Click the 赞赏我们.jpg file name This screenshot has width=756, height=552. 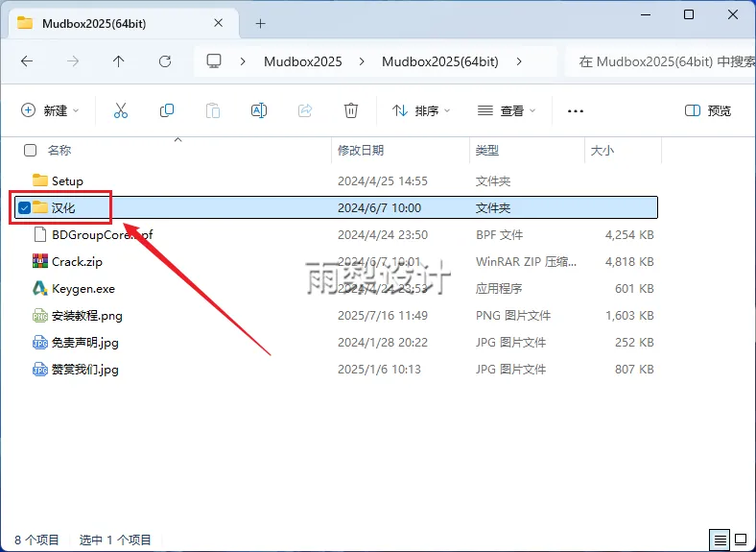84,370
